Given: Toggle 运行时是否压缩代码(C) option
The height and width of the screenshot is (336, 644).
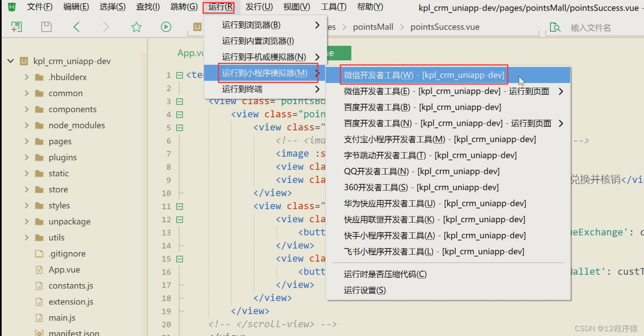Looking at the screenshot, I should [x=448, y=274].
